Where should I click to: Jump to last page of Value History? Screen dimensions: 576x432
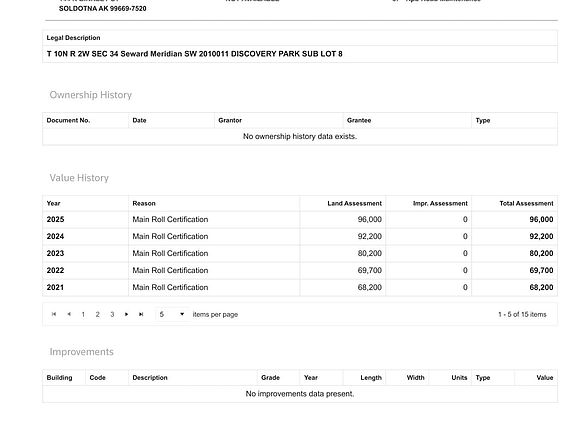pos(141,314)
